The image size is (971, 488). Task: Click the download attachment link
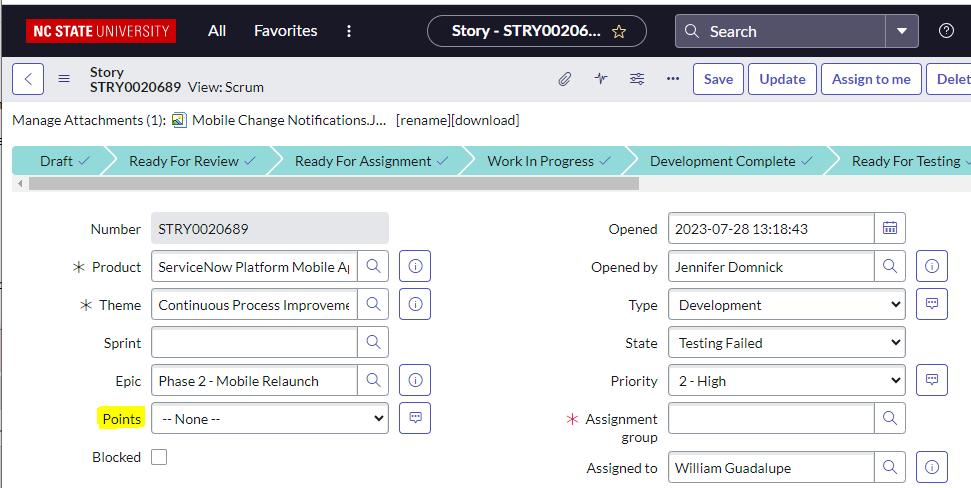pos(485,120)
